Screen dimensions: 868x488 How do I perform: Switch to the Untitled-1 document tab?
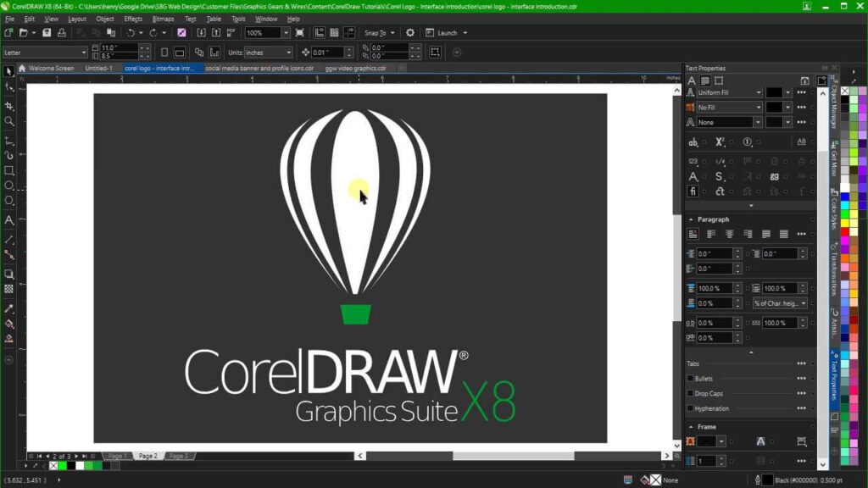click(98, 68)
